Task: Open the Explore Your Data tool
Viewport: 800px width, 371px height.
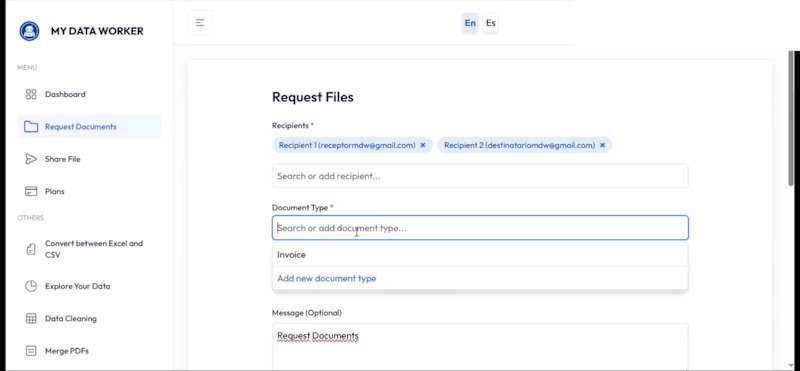Action: (x=89, y=286)
